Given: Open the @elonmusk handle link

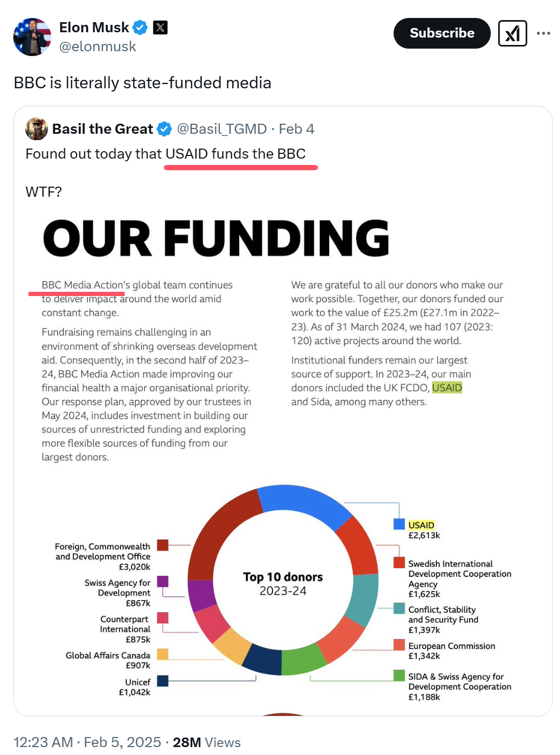Looking at the screenshot, I should click(98, 47).
